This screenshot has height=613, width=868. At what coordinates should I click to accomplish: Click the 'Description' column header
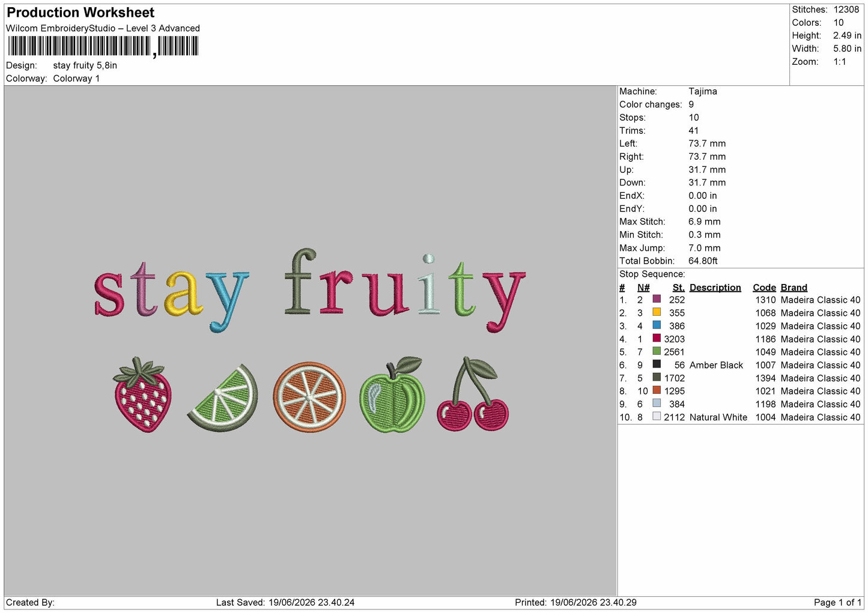715,288
